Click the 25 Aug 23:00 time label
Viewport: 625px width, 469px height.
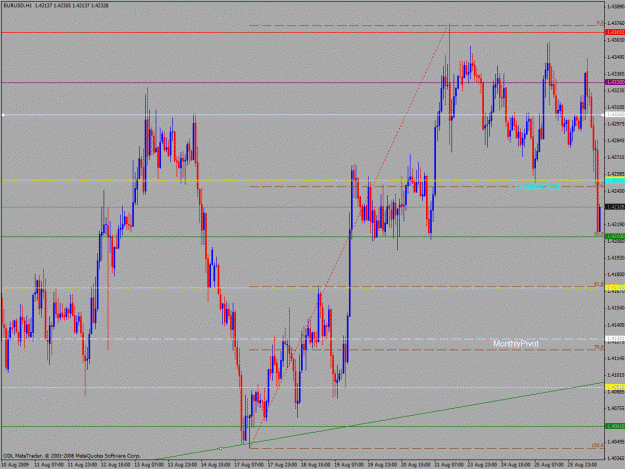coord(583,465)
